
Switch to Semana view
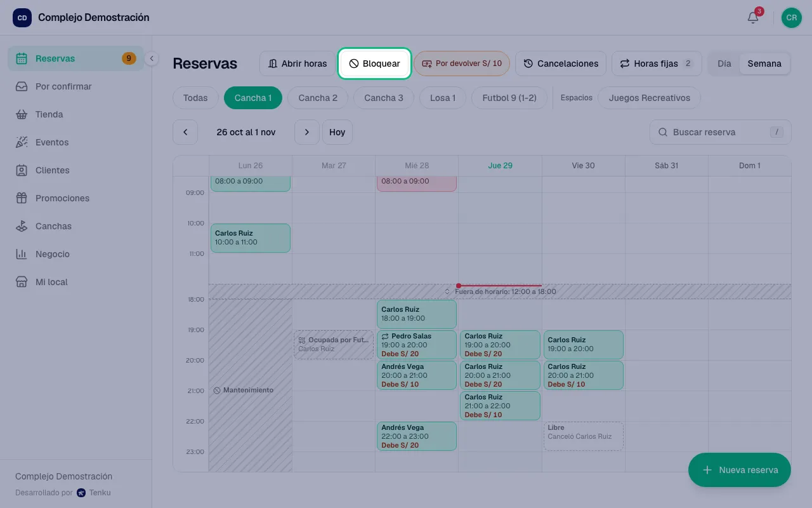(x=764, y=63)
